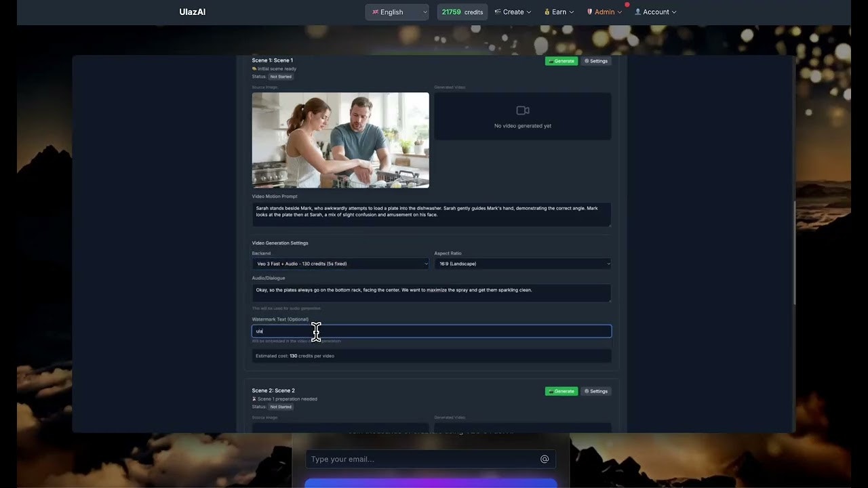Open the Create menu
The height and width of the screenshot is (488, 868).
click(x=512, y=12)
